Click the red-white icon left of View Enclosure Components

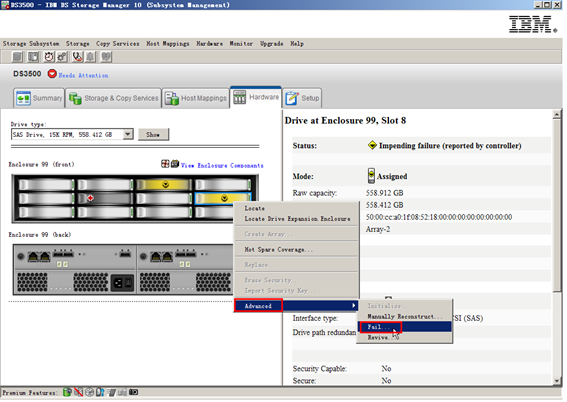pos(165,164)
